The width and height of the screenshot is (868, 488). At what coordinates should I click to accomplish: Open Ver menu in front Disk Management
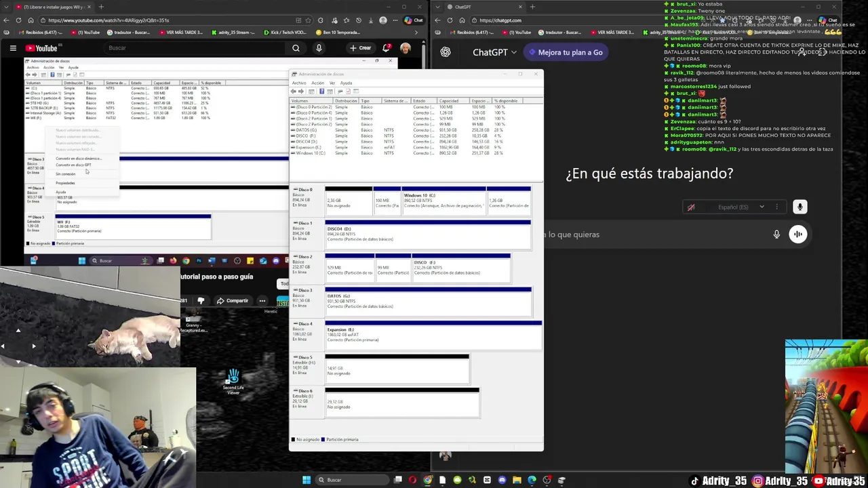(x=332, y=83)
